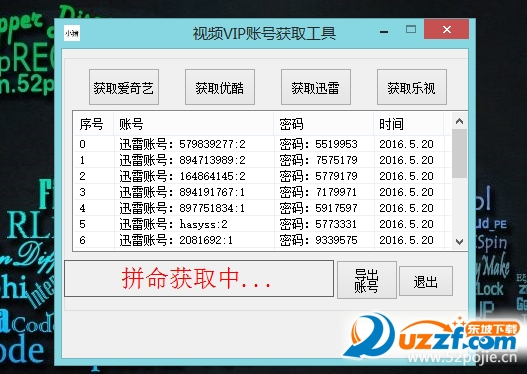
Task: Click the 获取乐视 button
Action: pyautogui.click(x=412, y=87)
